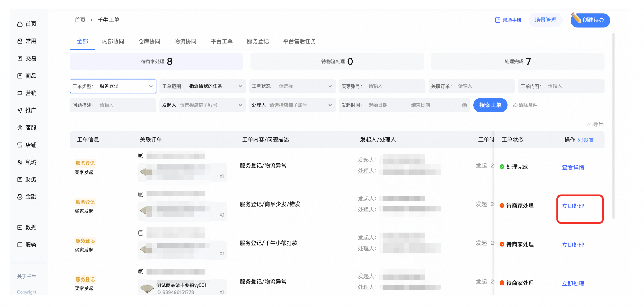644x307 pixels.
Task: Switch to the 物流协同 tab
Action: point(185,41)
